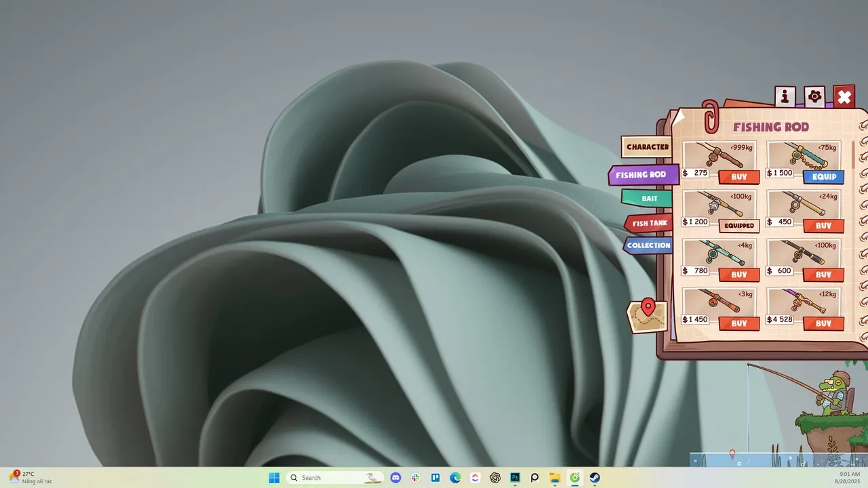
Task: Open Trello from the taskbar
Action: tap(436, 478)
